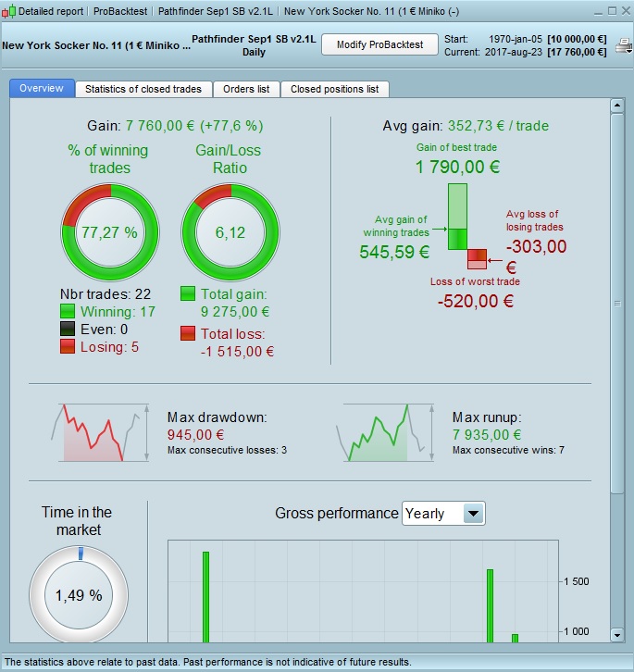Click the Time in the market donut
This screenshot has height=672, width=634.
[79, 594]
